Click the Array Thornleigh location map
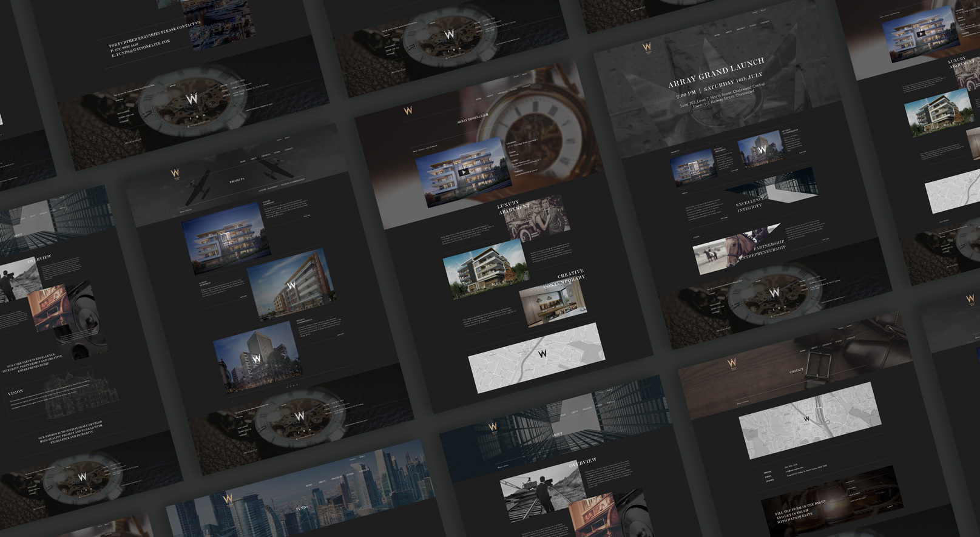The width and height of the screenshot is (980, 537). [x=536, y=357]
